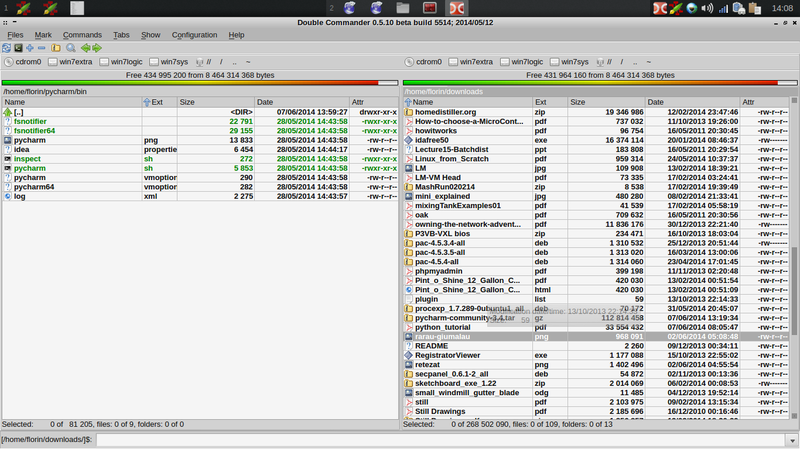Select RegistratorViewer exe icon

pos(409,355)
